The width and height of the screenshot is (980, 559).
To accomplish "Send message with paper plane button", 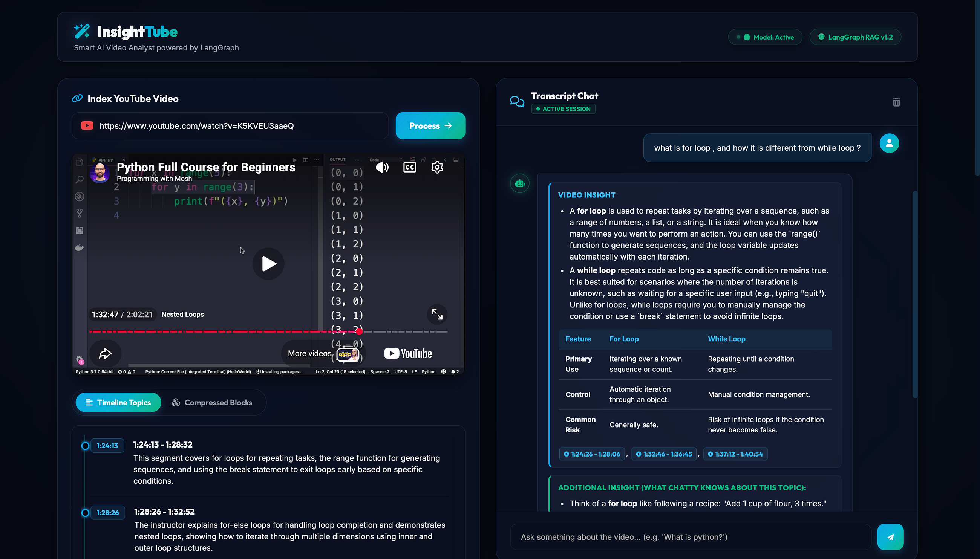I will [x=891, y=537].
